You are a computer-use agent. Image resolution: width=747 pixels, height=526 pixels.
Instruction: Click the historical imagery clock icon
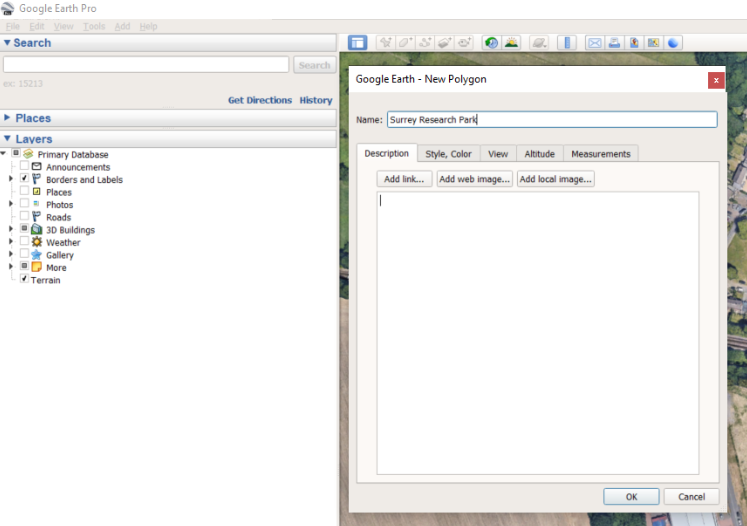coord(491,43)
